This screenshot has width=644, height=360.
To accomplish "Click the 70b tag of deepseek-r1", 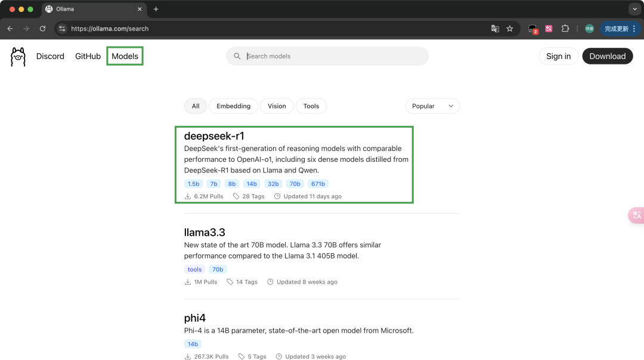I will [295, 184].
